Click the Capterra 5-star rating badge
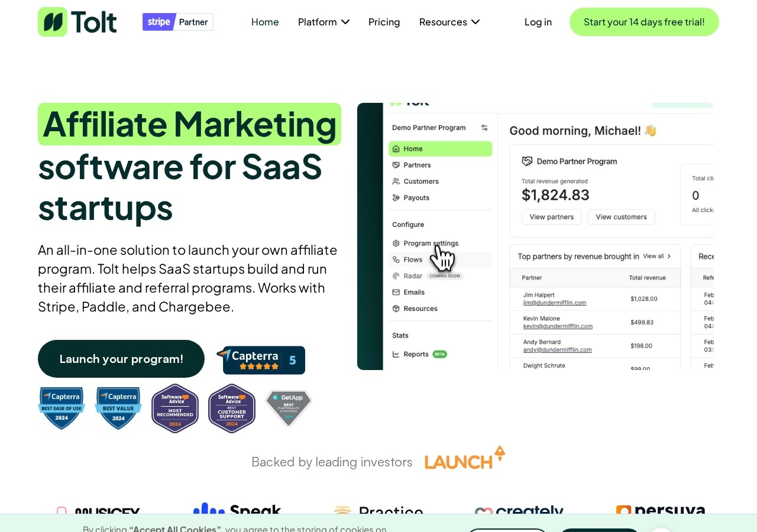 [261, 360]
